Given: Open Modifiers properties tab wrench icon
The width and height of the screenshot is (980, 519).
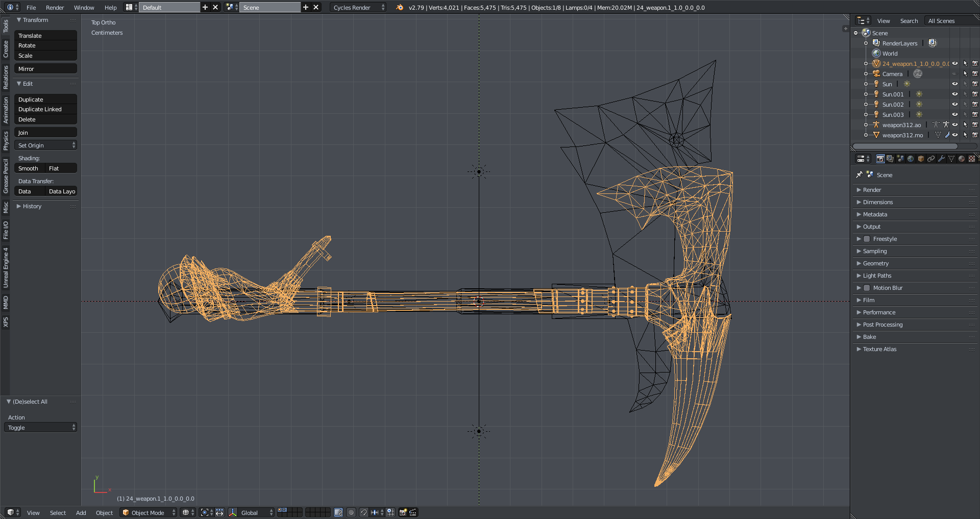Looking at the screenshot, I should [x=941, y=159].
